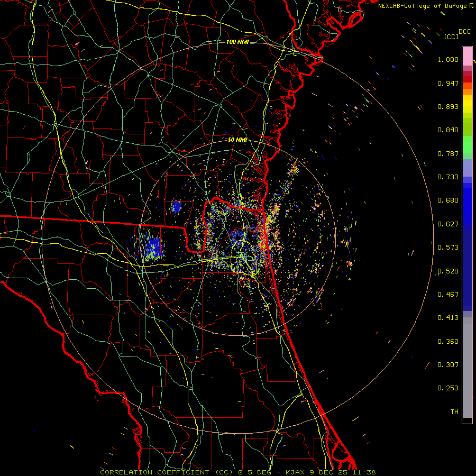Click the 0.360 scale value

click(x=448, y=342)
